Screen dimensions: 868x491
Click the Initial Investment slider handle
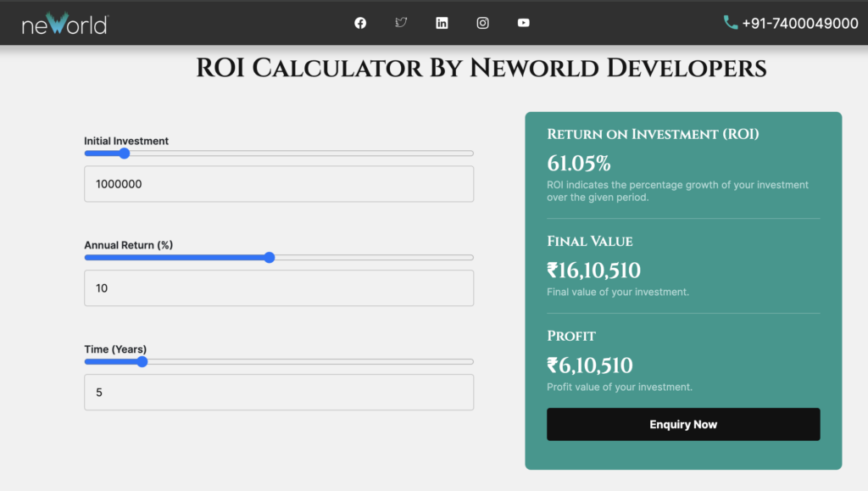point(124,153)
